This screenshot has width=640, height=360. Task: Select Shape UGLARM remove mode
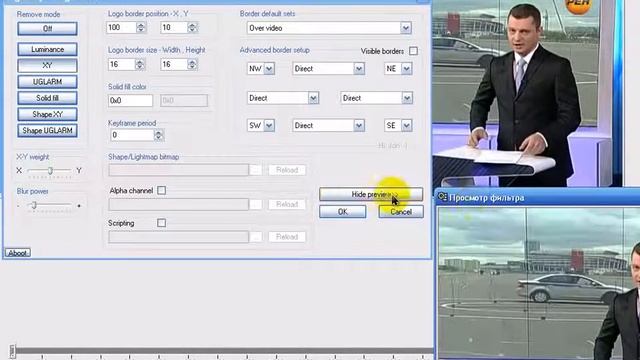click(47, 131)
